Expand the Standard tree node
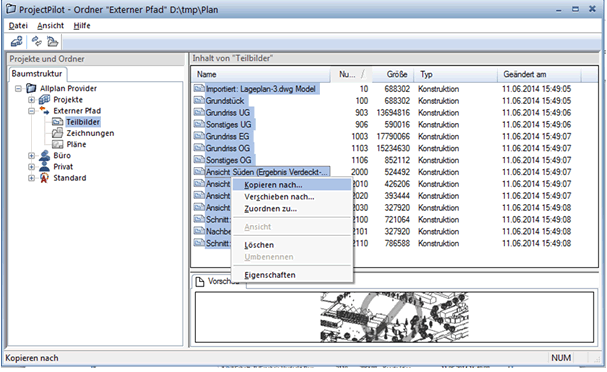Image resolution: width=607 pixels, height=372 pixels. pos(31,178)
